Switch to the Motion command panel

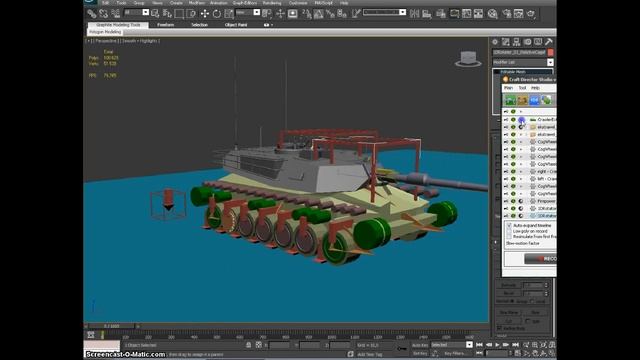527,42
